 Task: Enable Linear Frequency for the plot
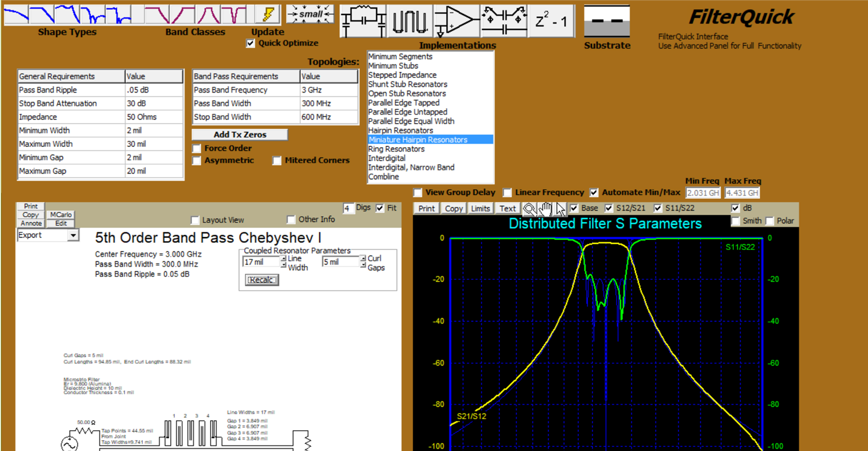[507, 193]
